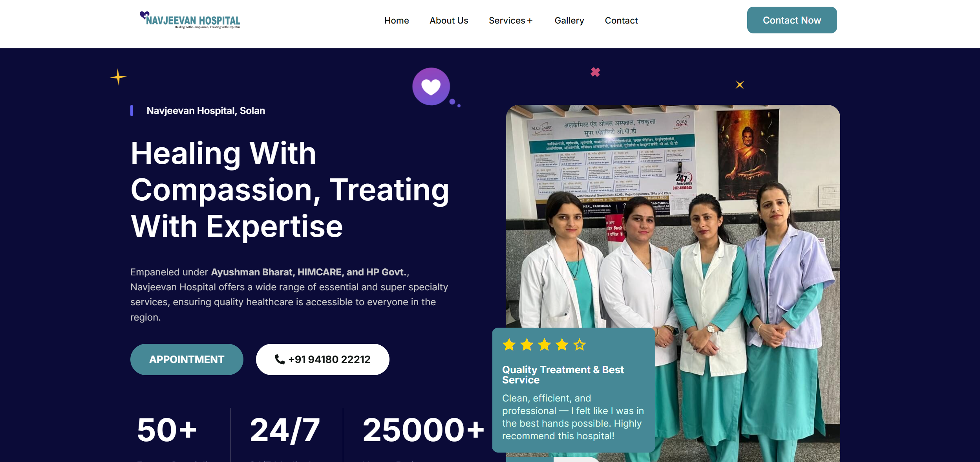
Task: Click the small yellow X decoration
Action: tap(740, 85)
